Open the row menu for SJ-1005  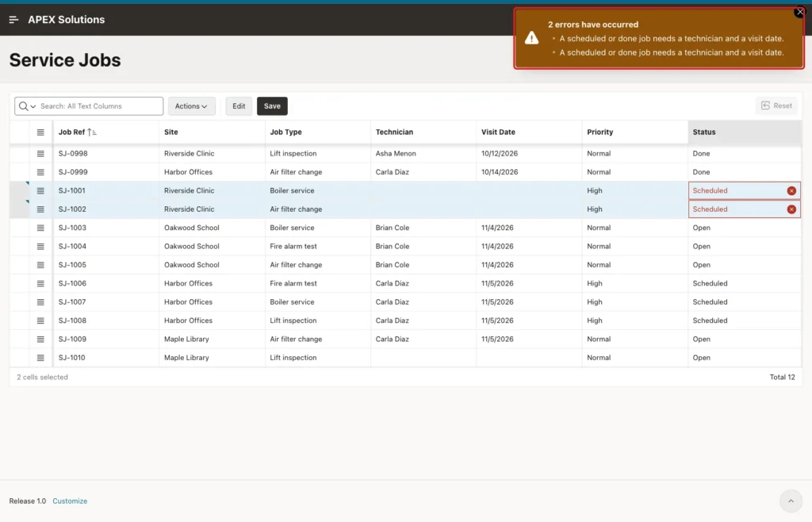coord(40,265)
